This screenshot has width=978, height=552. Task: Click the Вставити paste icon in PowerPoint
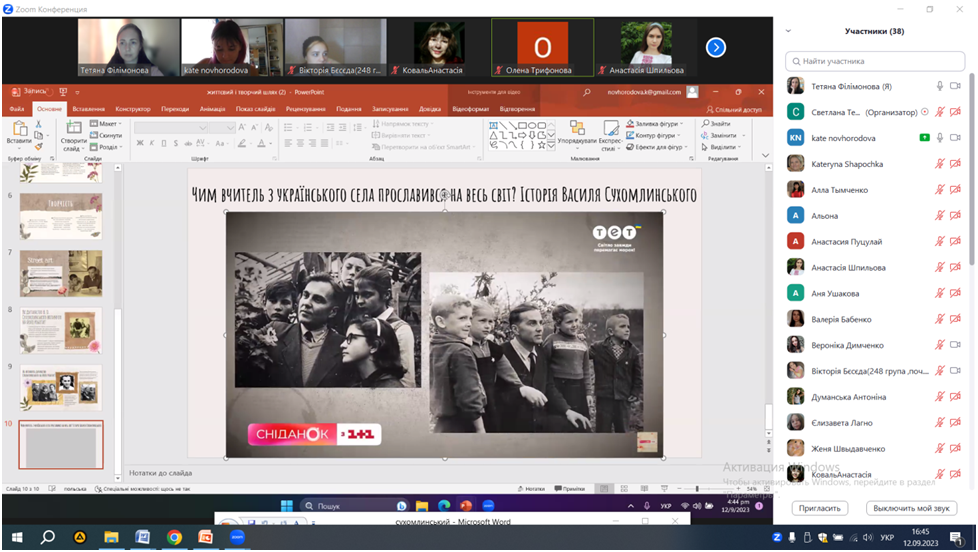pos(18,128)
